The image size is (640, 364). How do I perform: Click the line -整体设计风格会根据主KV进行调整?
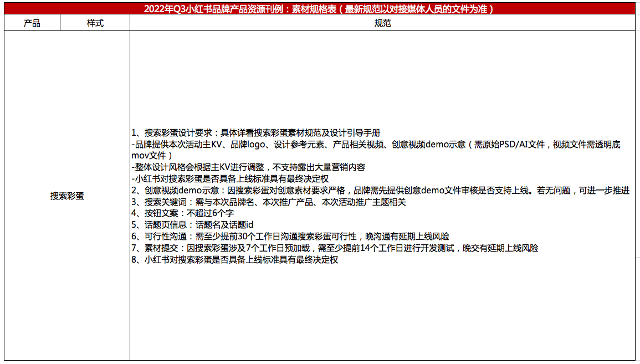[248, 167]
